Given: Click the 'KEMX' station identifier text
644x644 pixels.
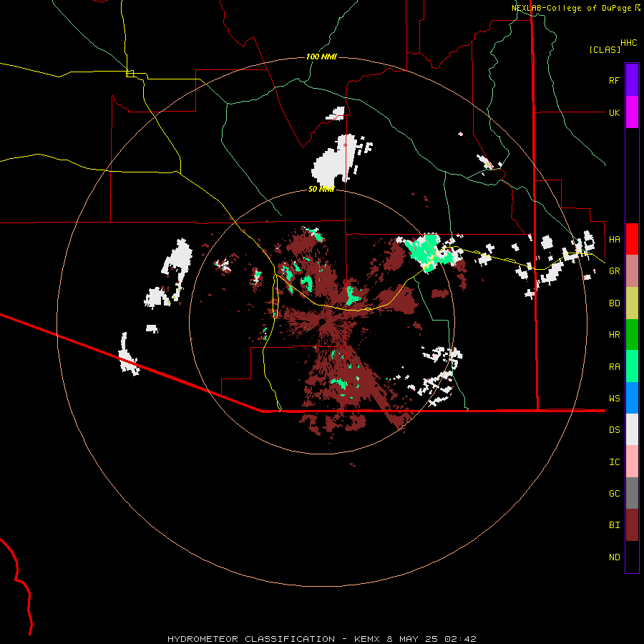Looking at the screenshot, I should click(x=367, y=639).
